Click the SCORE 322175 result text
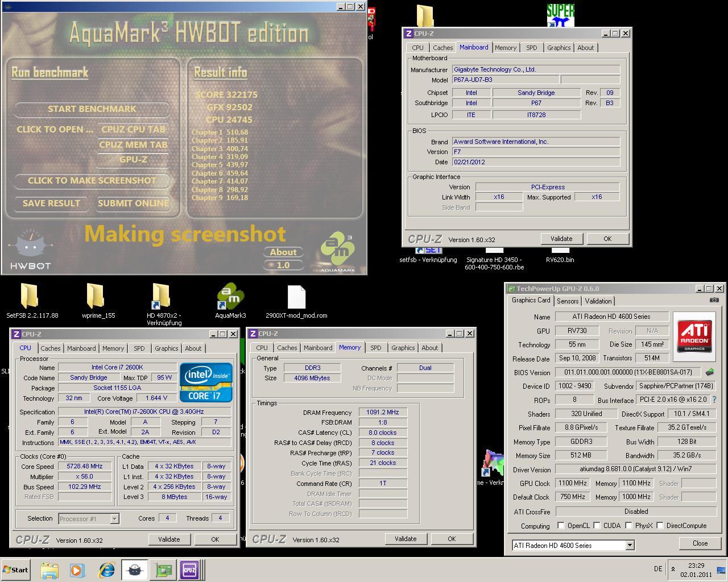The height and width of the screenshot is (582, 728). pos(226,94)
